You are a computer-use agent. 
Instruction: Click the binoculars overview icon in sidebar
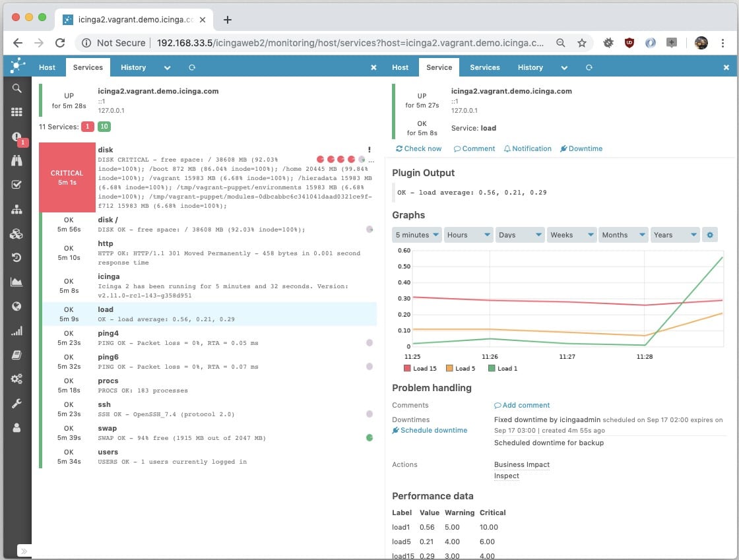coord(16,160)
